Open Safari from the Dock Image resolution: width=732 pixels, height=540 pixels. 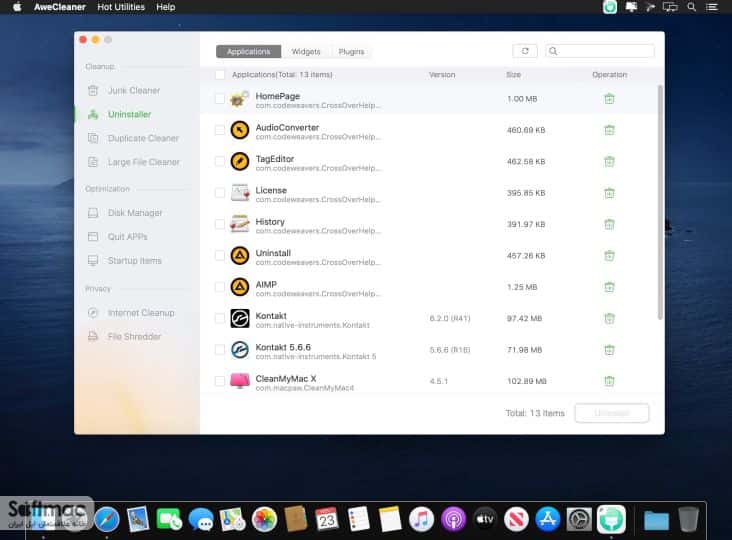click(x=107, y=519)
